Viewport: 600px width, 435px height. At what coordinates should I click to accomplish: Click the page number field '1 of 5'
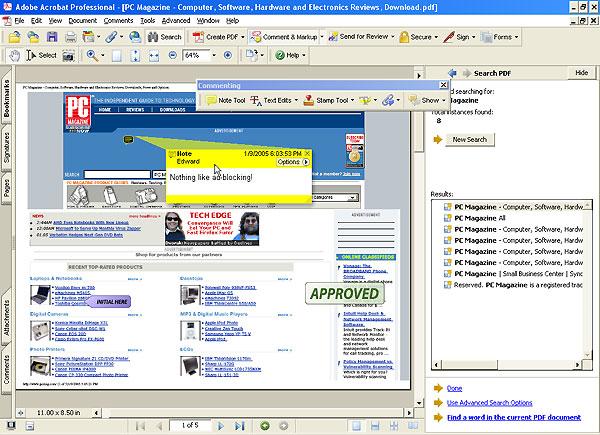coord(190,426)
